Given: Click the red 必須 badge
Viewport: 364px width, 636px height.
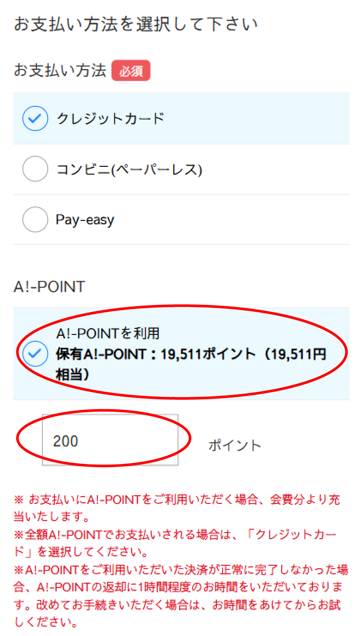Looking at the screenshot, I should 131,71.
